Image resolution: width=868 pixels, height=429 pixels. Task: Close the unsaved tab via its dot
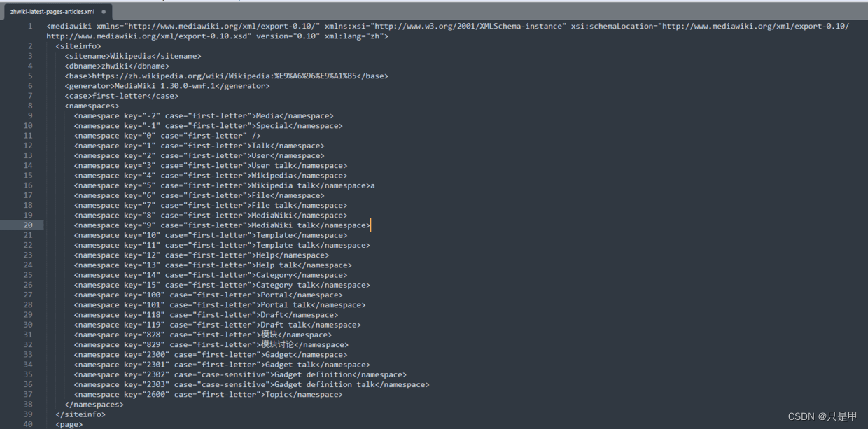tap(104, 12)
